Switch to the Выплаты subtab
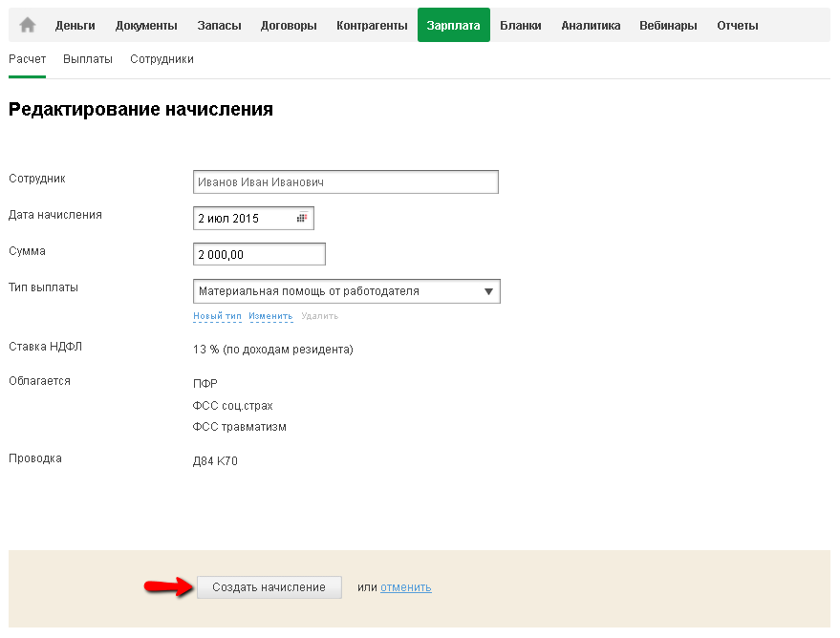Viewport: 840px width, 638px height. (88, 59)
